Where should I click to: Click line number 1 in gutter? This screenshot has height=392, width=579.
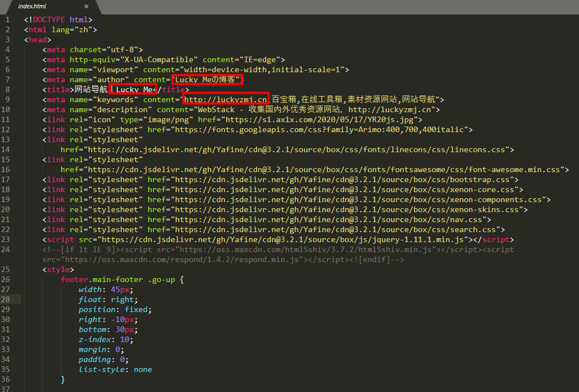coord(8,19)
